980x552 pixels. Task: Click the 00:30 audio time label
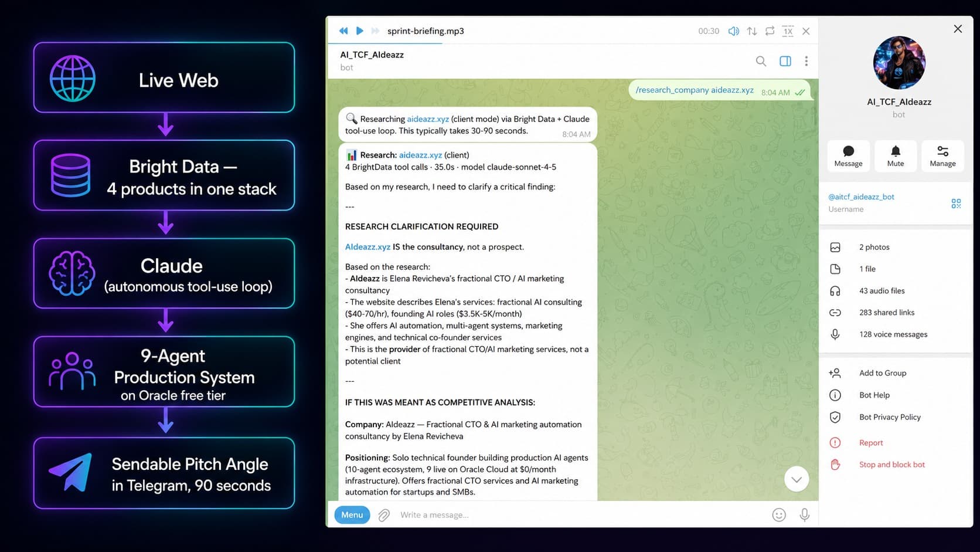point(709,31)
